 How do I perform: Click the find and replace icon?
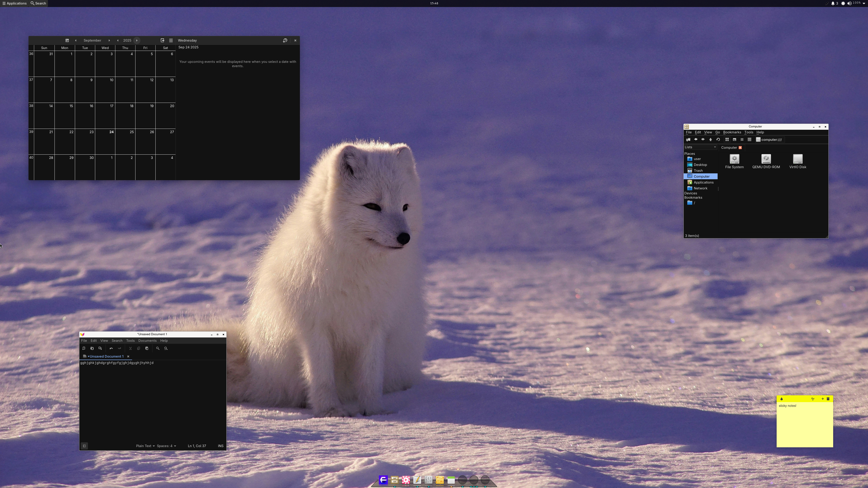[x=166, y=348]
